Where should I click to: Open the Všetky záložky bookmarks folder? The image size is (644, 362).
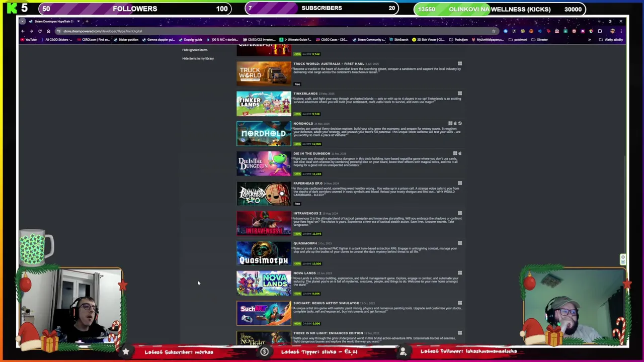(x=611, y=40)
